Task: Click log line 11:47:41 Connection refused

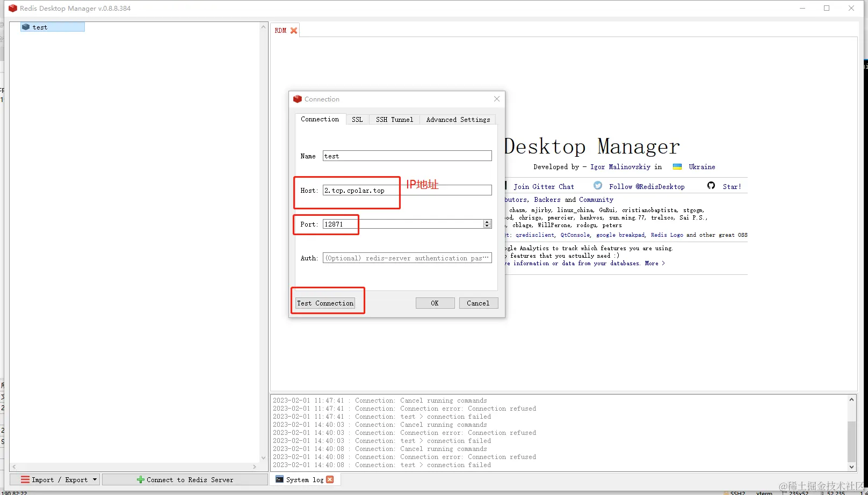Action: [x=404, y=409]
